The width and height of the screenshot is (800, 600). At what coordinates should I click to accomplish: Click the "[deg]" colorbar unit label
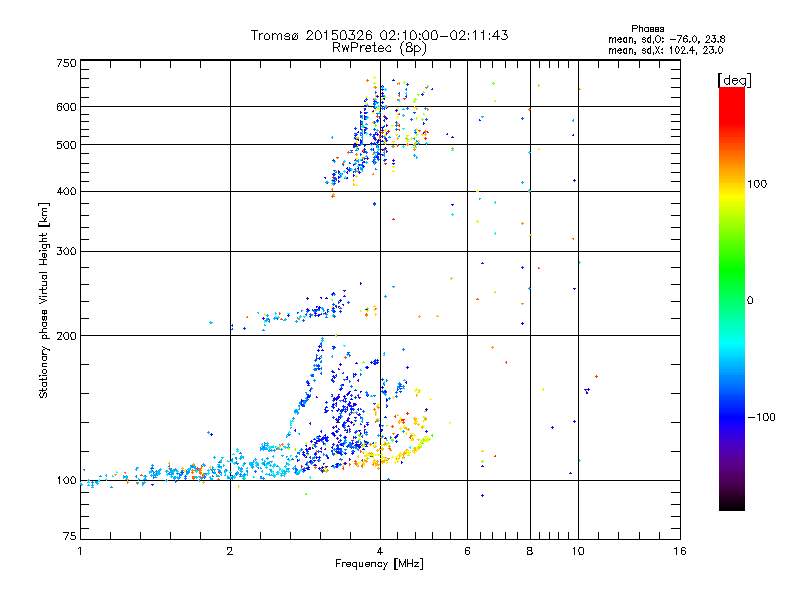[734, 80]
